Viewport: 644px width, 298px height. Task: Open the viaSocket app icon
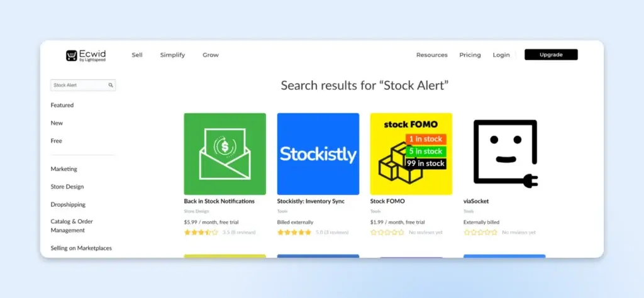[504, 154]
